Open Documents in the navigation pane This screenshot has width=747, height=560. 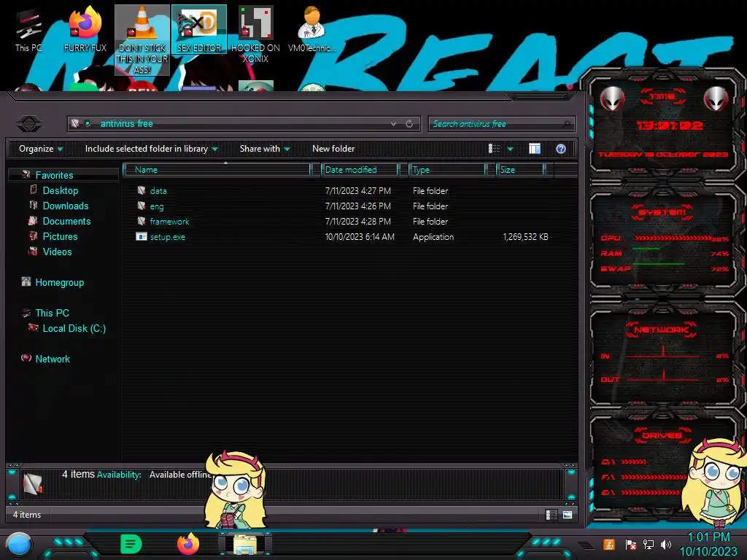pyautogui.click(x=66, y=221)
